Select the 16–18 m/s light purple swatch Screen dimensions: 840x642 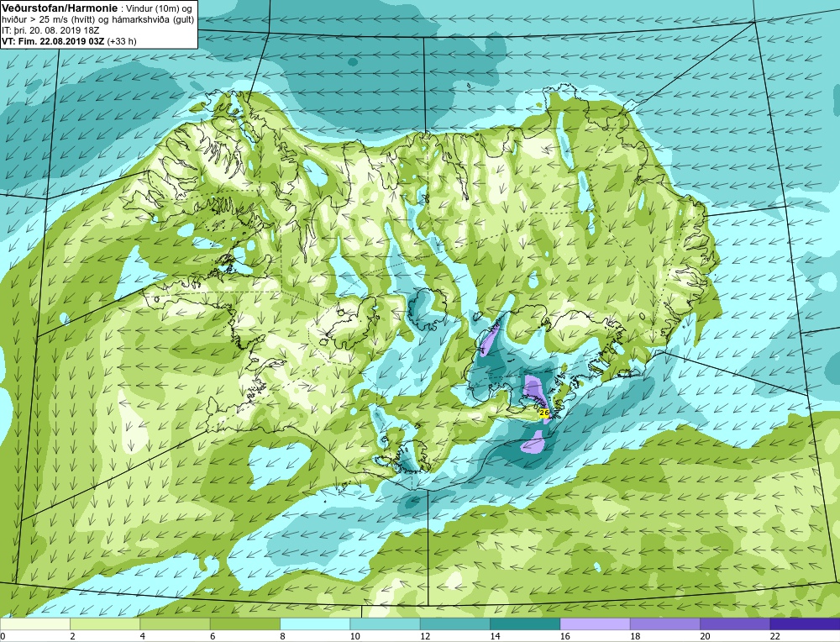pos(596,624)
